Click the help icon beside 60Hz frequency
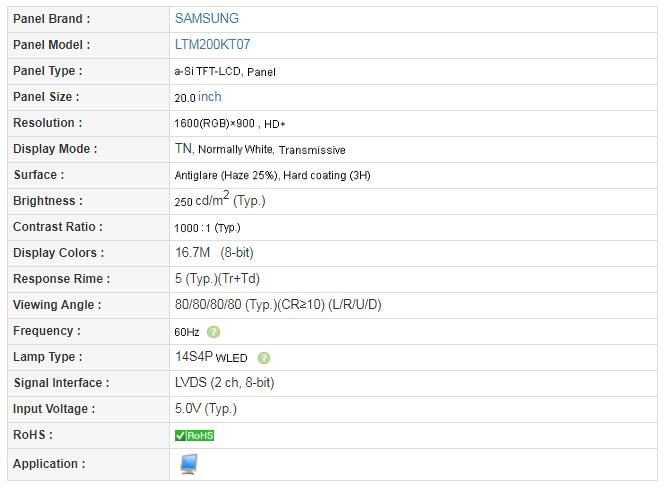This screenshot has height=488, width=665. click(214, 332)
